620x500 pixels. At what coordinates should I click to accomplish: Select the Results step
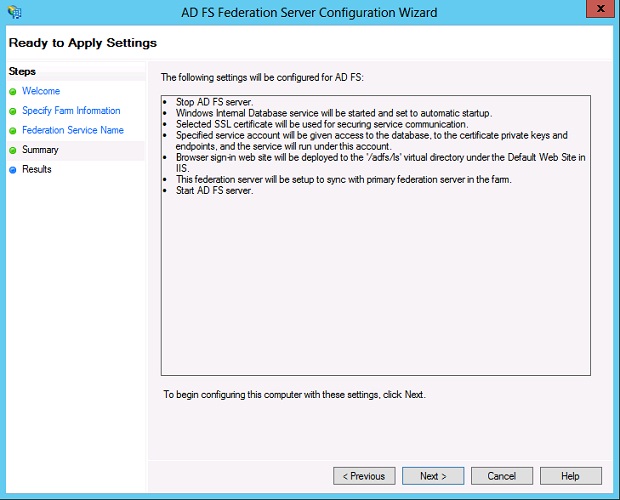click(37, 169)
